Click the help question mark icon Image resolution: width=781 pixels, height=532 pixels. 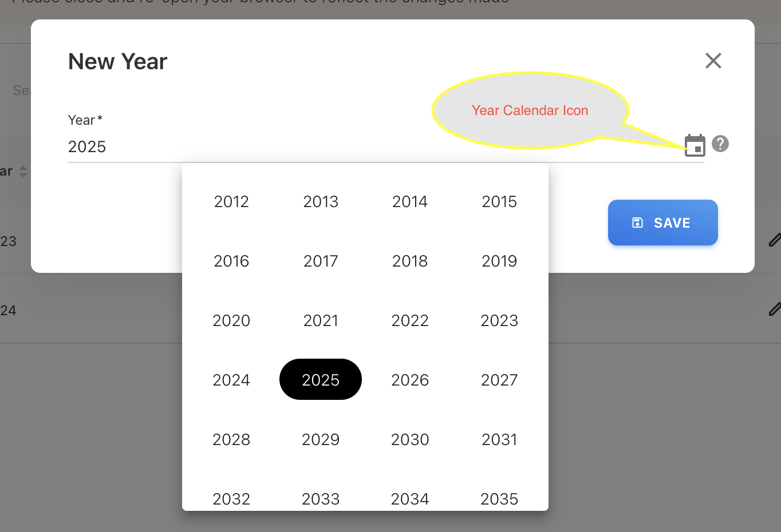pos(720,144)
